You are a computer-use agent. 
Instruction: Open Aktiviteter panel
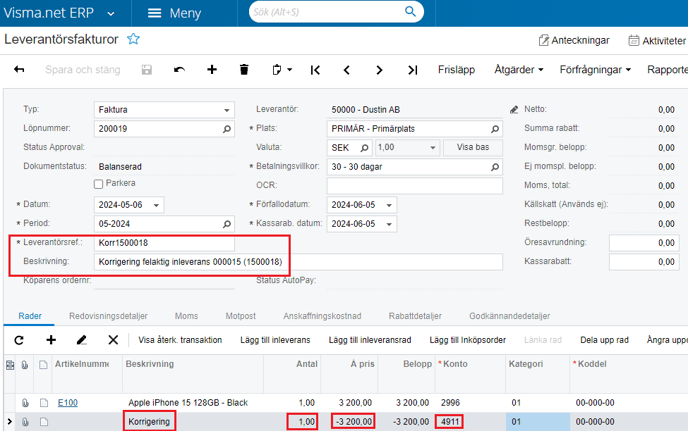click(x=657, y=40)
